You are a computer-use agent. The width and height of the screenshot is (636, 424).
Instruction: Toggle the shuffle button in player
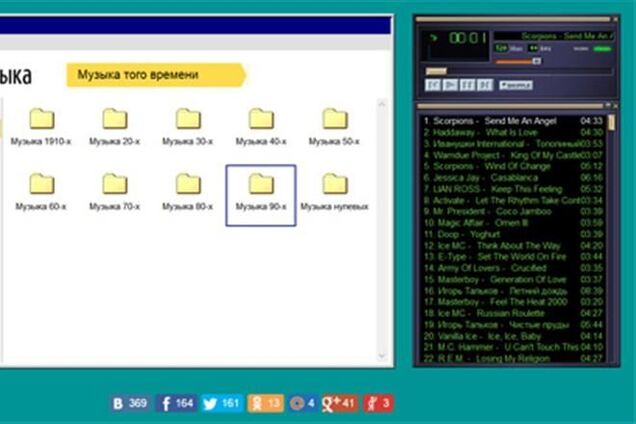tap(516, 85)
